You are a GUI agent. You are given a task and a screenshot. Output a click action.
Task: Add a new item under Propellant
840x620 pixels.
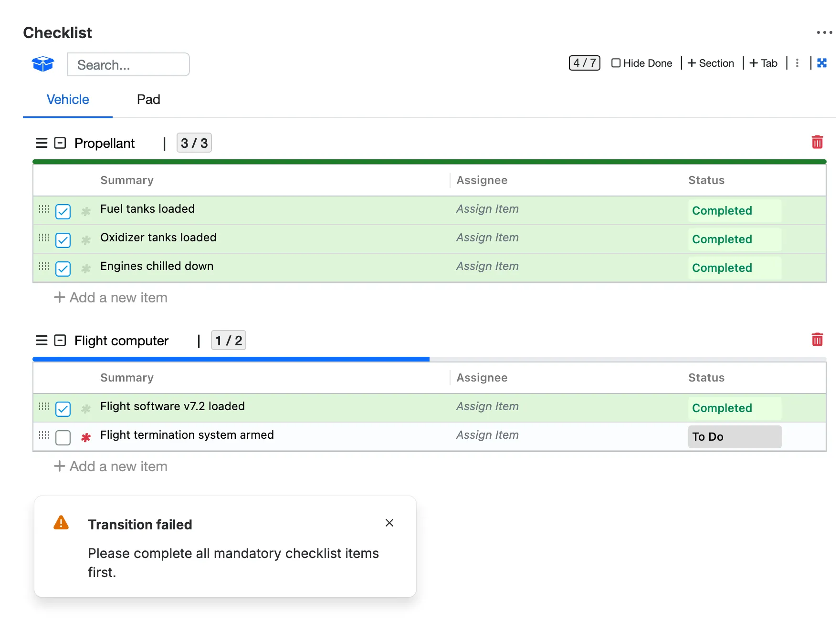(111, 298)
